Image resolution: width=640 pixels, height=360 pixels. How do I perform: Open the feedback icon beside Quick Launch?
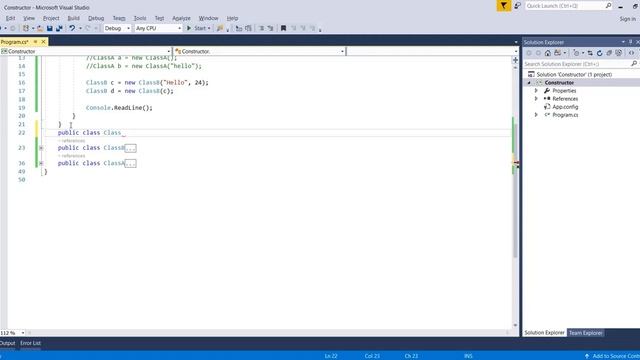pyautogui.click(x=517, y=6)
